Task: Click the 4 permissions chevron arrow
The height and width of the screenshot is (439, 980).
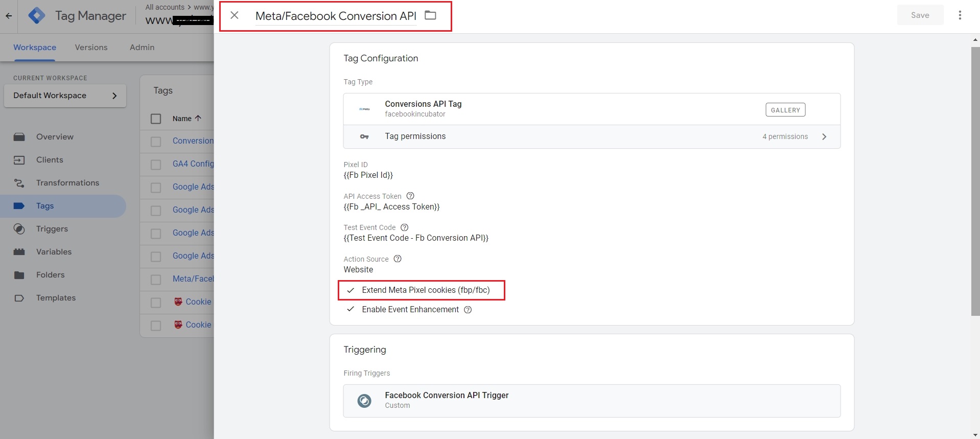Action: (824, 136)
